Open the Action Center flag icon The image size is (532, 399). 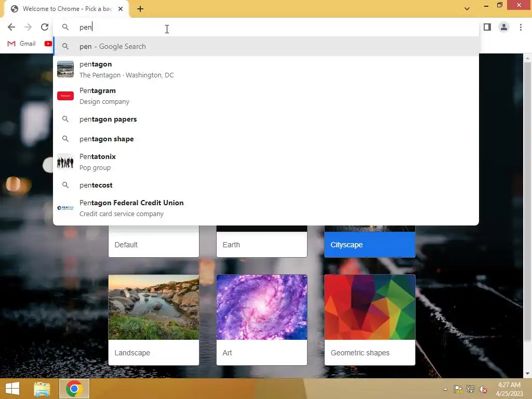[458, 389]
